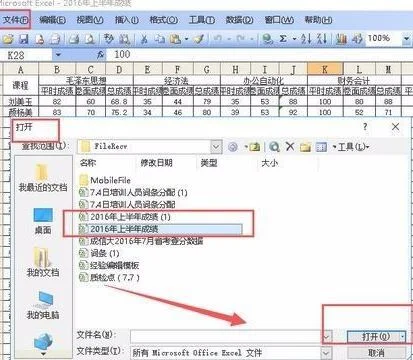The height and width of the screenshot is (360, 413).
Task: Click the Back button in Open dialog
Action: tap(233, 147)
